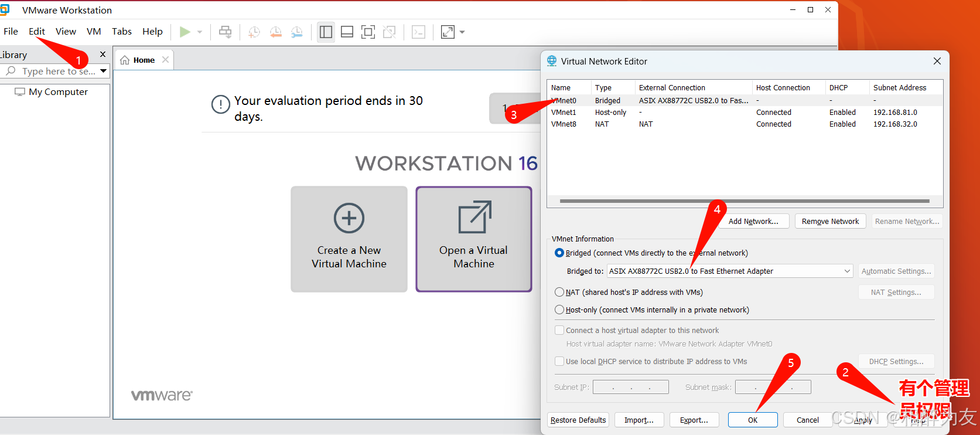Check Connect a host virtual adapter checkbox
This screenshot has width=980, height=435.
point(559,330)
